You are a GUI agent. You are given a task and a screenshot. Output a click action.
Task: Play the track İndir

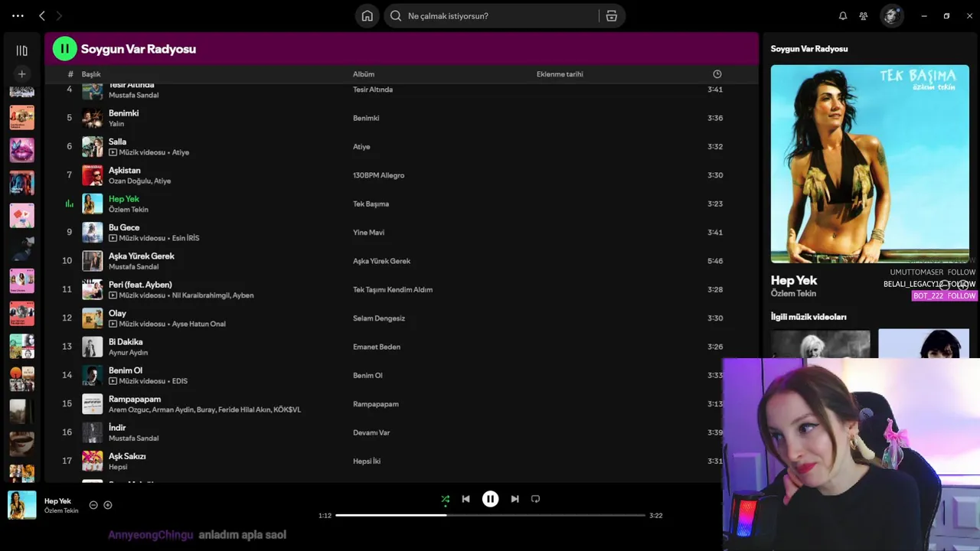[117, 428]
